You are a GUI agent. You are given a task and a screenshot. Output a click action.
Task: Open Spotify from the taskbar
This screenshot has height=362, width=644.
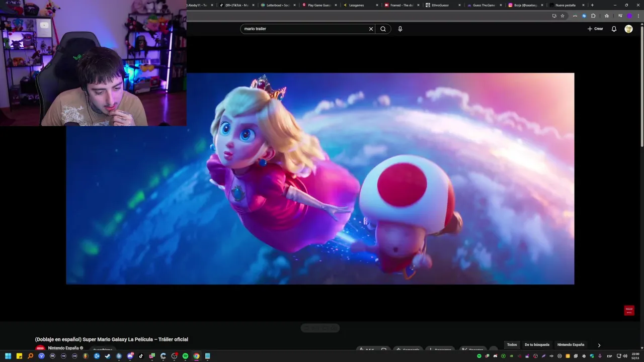[185, 356]
